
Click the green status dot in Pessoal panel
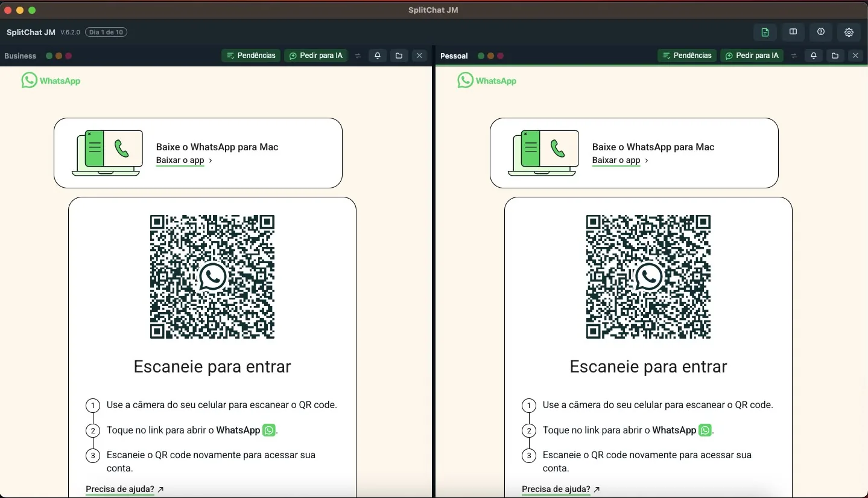click(481, 56)
